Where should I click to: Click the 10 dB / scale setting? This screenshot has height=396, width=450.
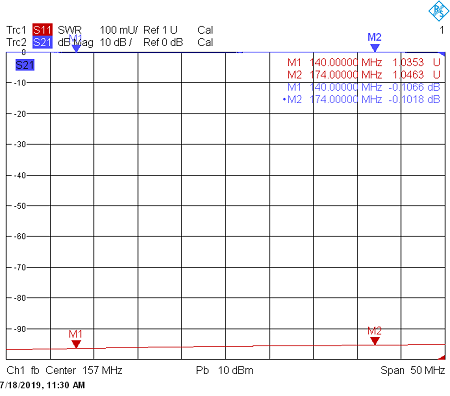pyautogui.click(x=116, y=42)
